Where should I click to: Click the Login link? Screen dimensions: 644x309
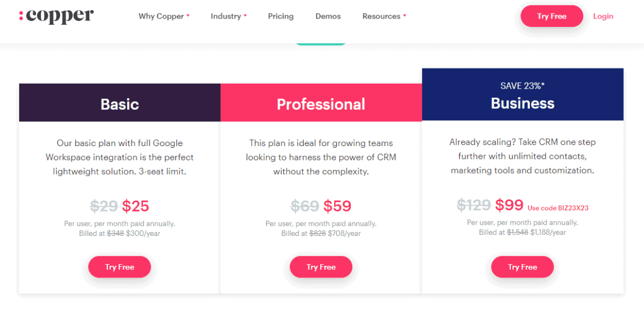[603, 16]
